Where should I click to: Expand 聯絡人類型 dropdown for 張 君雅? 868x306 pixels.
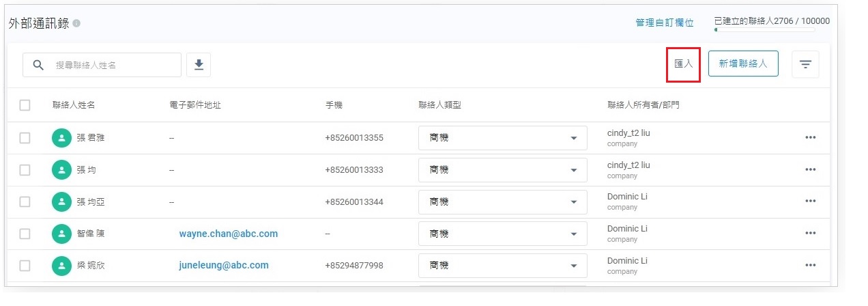point(502,138)
